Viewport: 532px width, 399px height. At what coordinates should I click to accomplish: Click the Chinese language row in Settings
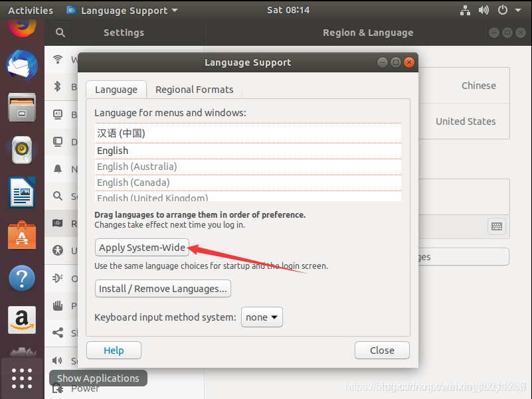coord(464,86)
